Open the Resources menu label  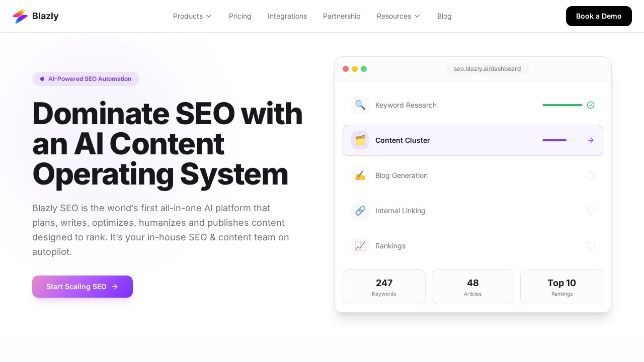[x=394, y=16]
